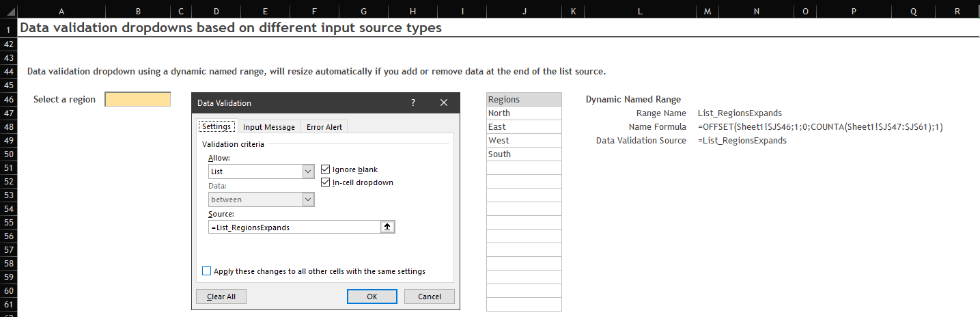Select the Dynamic Named Range heading cell

click(633, 100)
